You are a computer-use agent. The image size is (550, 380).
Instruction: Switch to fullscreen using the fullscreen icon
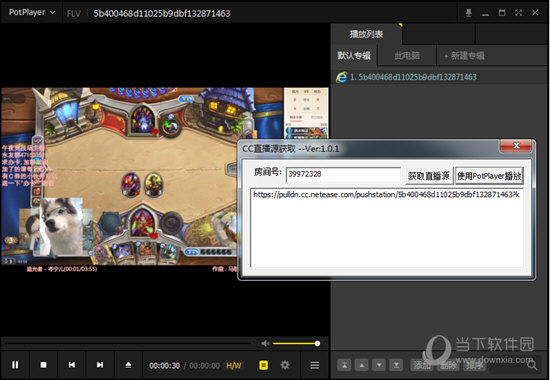pyautogui.click(x=518, y=13)
